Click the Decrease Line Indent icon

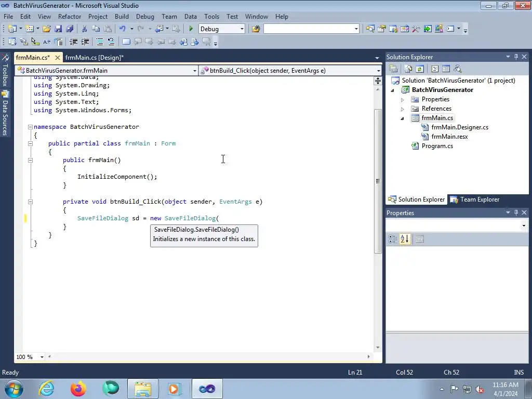73,42
